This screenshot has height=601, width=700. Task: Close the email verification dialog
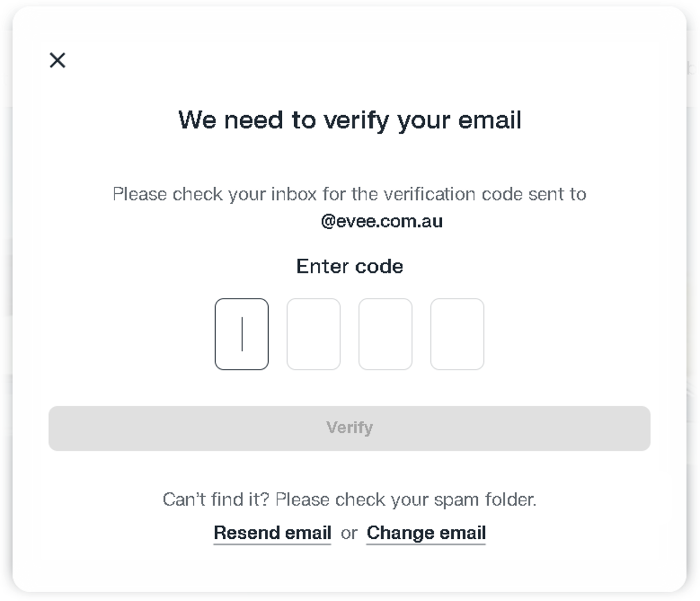click(57, 60)
